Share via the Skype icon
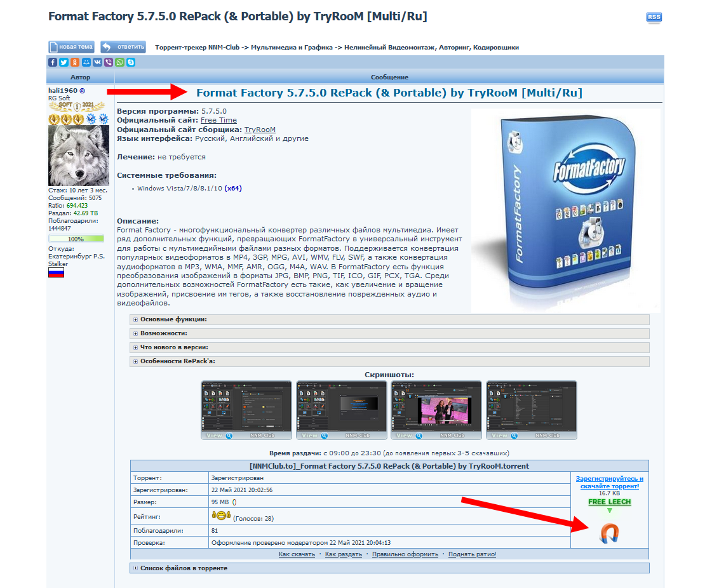Image resolution: width=705 pixels, height=588 pixels. coord(131,62)
